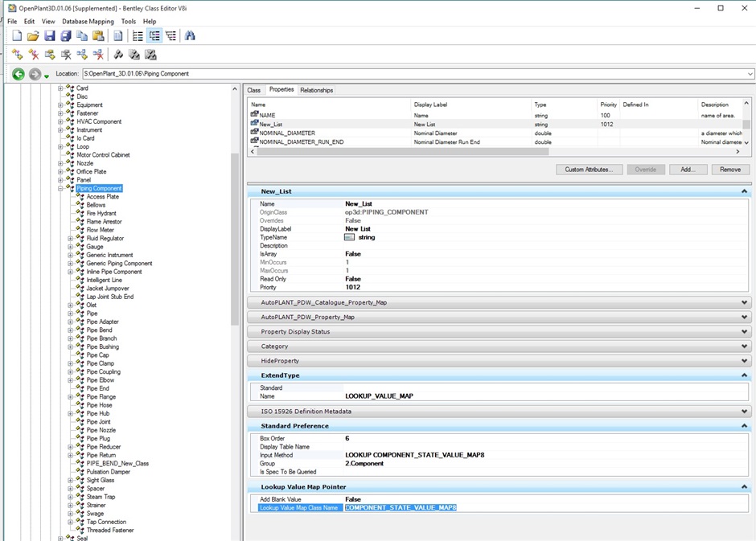Viewport: 756px width, 541px height.
Task: Click the Custom Attributes button
Action: (x=590, y=170)
